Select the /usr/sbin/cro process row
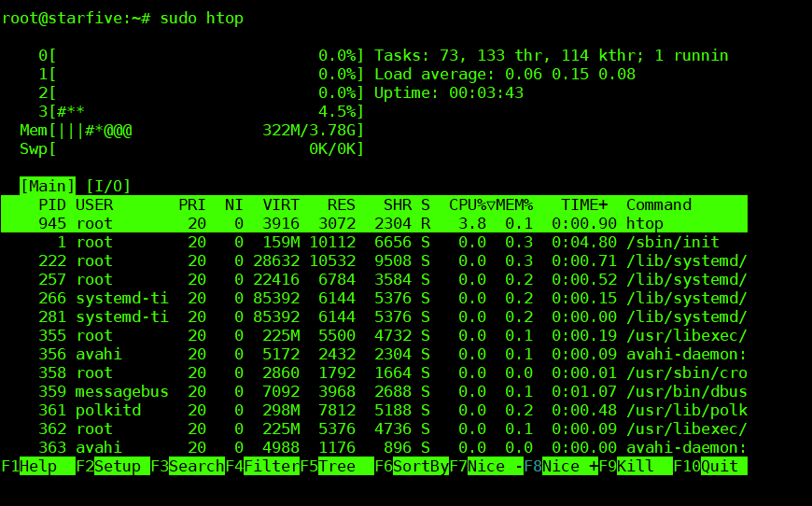The image size is (812, 506). click(x=374, y=372)
